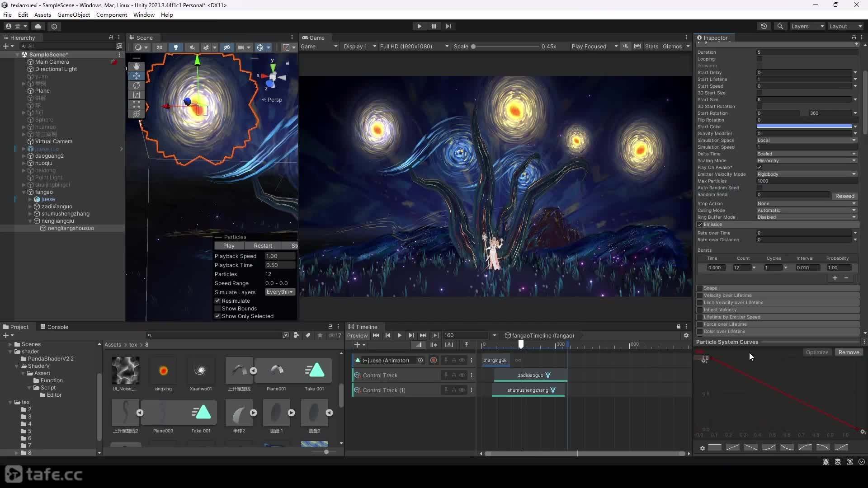The width and height of the screenshot is (868, 488).
Task: Open the Layers dropdown
Action: coord(807,26)
